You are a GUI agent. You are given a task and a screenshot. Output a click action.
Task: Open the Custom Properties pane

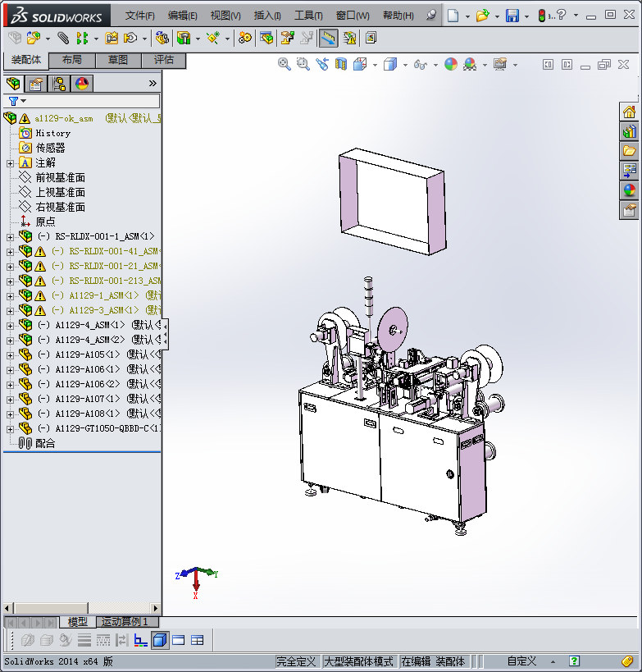(629, 210)
